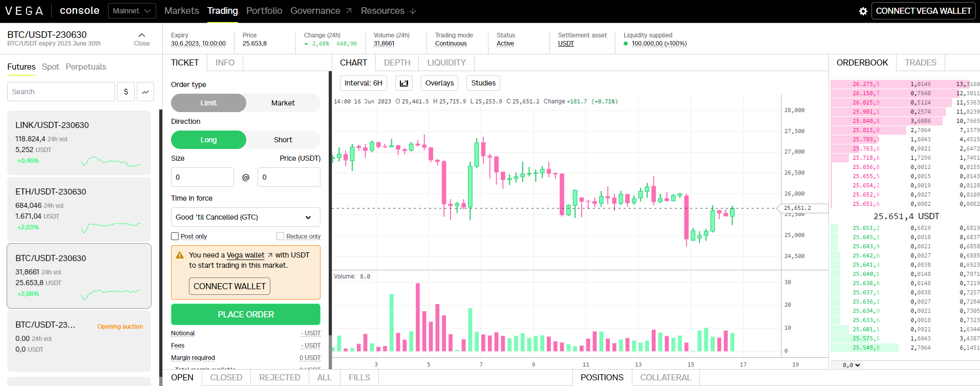This screenshot has width=980, height=386.
Task: Select the Market order type
Action: [x=283, y=103]
